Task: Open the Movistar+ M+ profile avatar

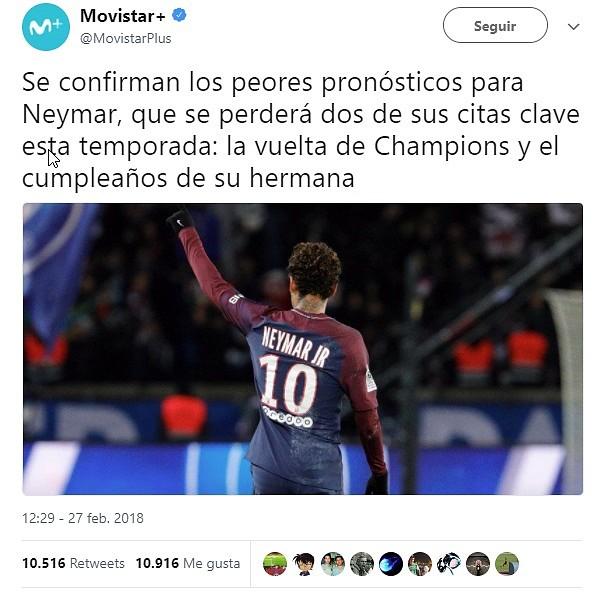Action: pyautogui.click(x=46, y=26)
